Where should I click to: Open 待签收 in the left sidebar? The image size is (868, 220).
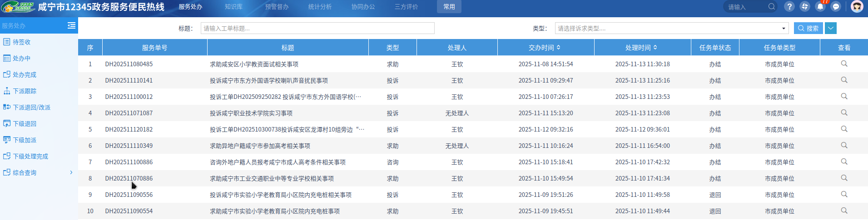point(21,42)
